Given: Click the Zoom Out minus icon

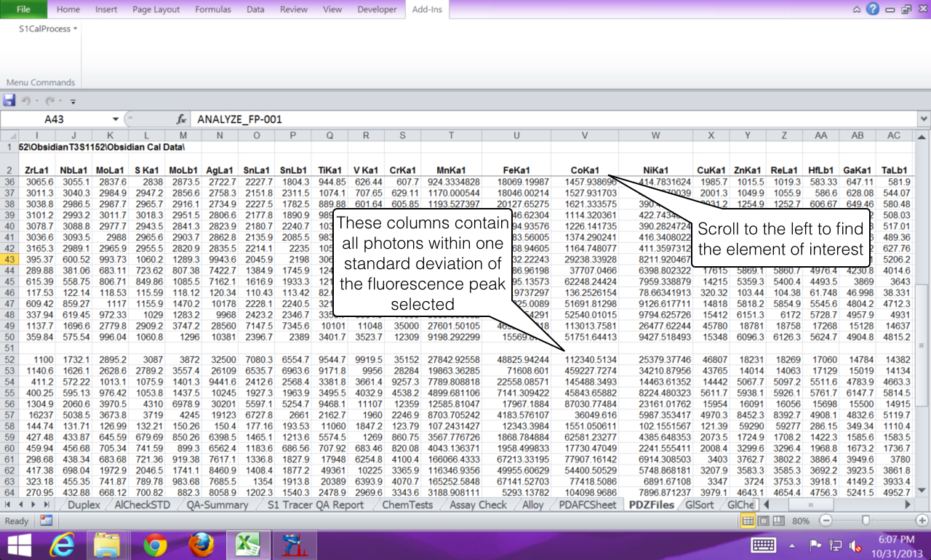Looking at the screenshot, I should click(x=825, y=521).
